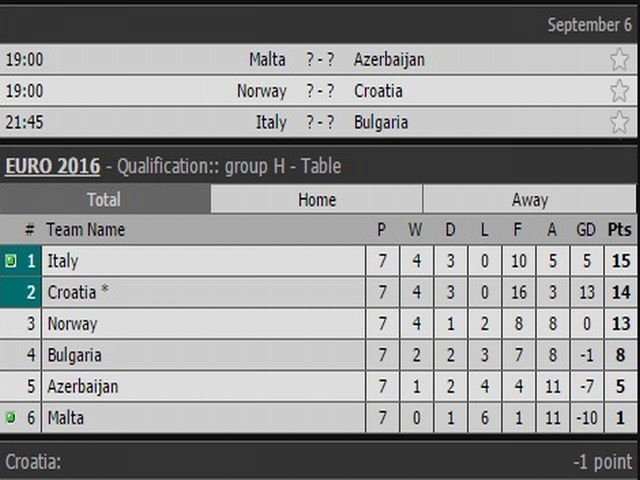Star the Malta vs Azerbaijan match
Screen dimensions: 640x480
click(x=619, y=60)
